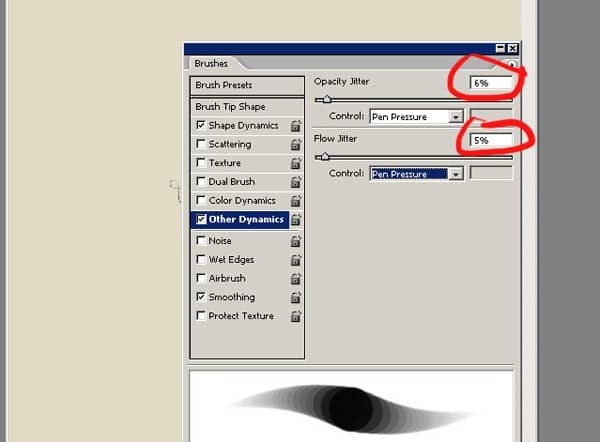
Task: Open Opacity Jitter Control dropdown
Action: click(x=417, y=116)
